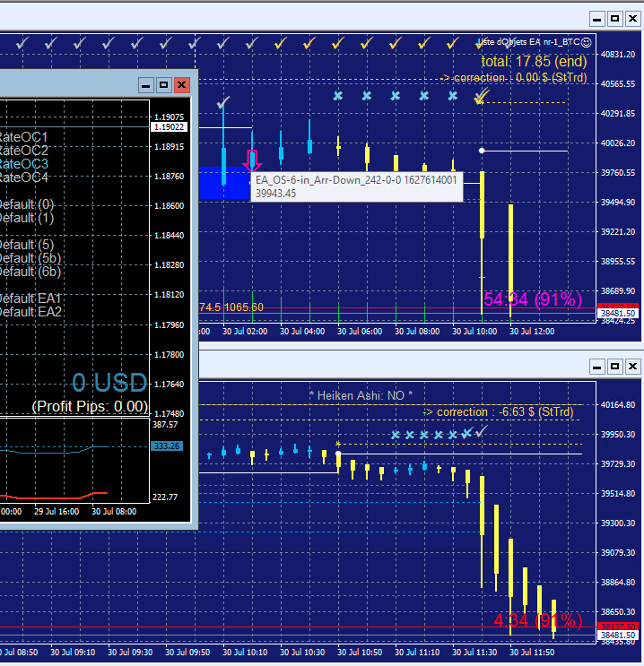
Task: Click the gray check mark ending lower chart's cross row
Action: click(481, 432)
